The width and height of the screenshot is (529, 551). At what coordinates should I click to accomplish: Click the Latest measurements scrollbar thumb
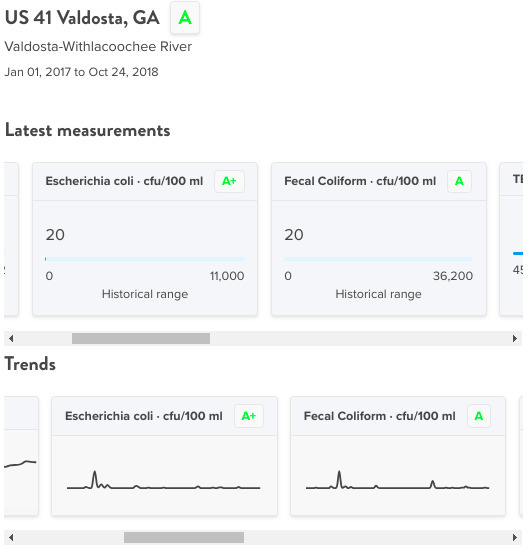141,339
